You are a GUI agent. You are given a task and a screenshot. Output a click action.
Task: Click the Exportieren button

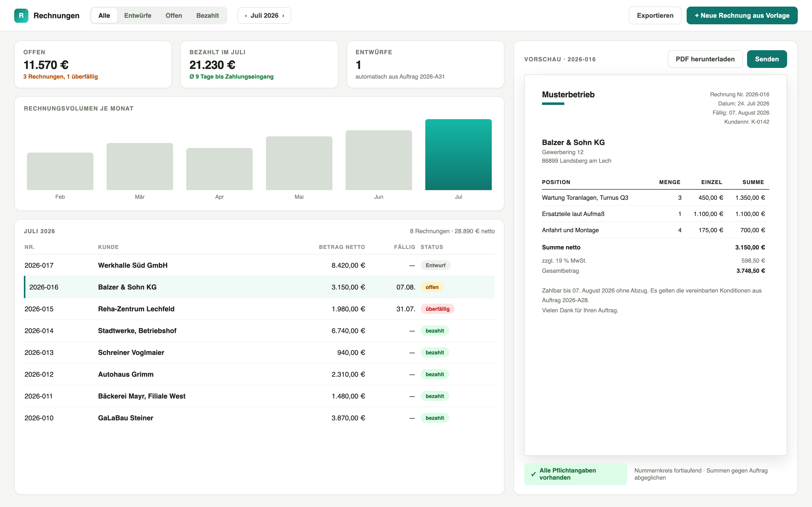click(655, 15)
